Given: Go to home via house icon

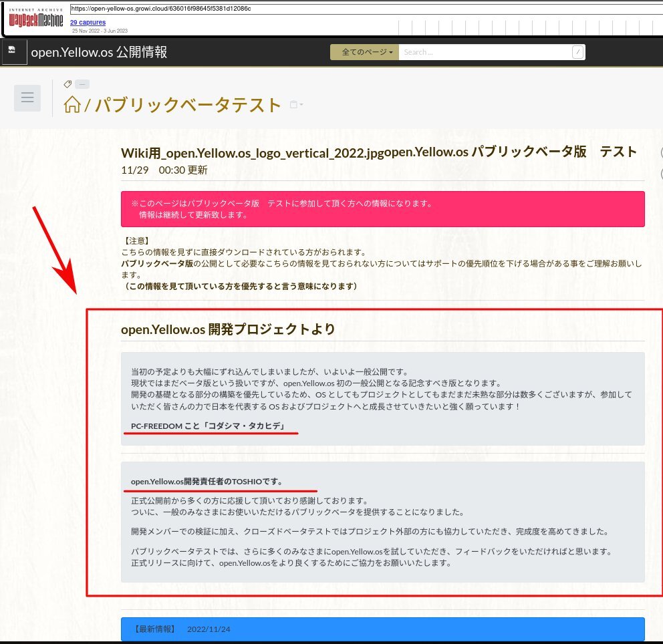Looking at the screenshot, I should coord(72,104).
